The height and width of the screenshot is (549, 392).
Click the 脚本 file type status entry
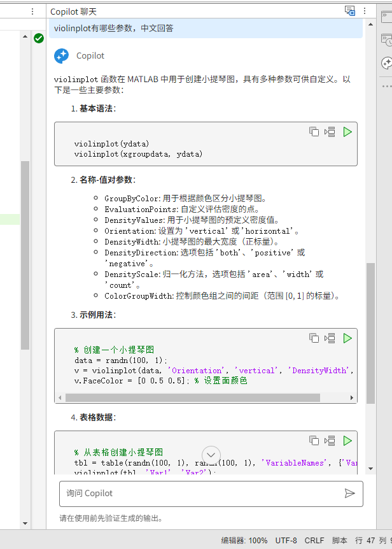tap(340, 540)
